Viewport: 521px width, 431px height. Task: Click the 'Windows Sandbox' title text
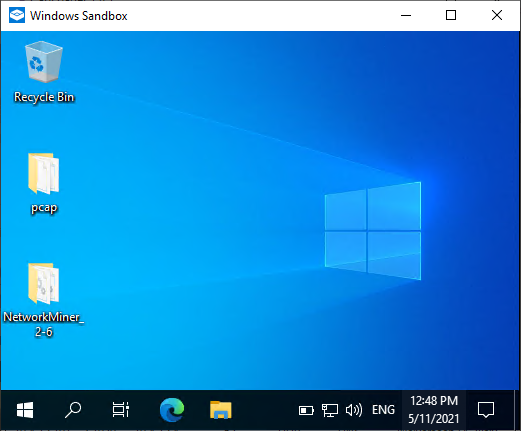[x=79, y=16]
